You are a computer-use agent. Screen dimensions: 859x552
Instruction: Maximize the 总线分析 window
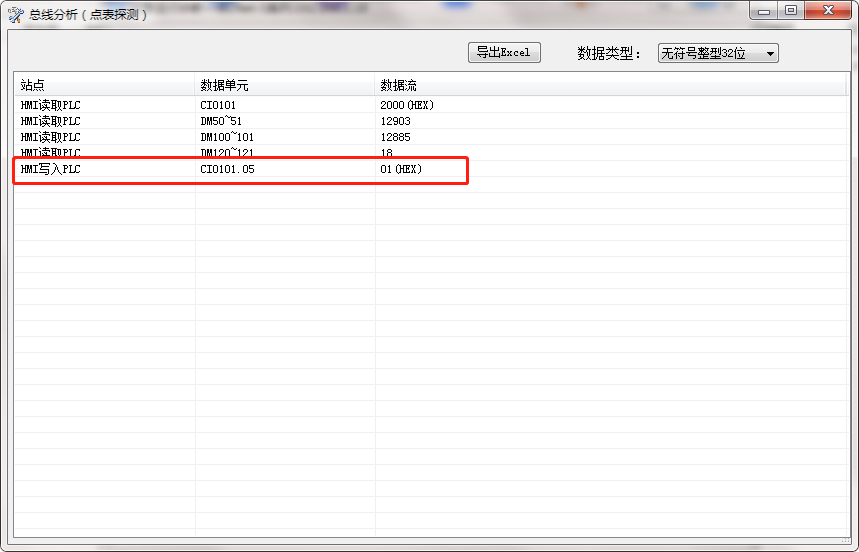coord(791,11)
